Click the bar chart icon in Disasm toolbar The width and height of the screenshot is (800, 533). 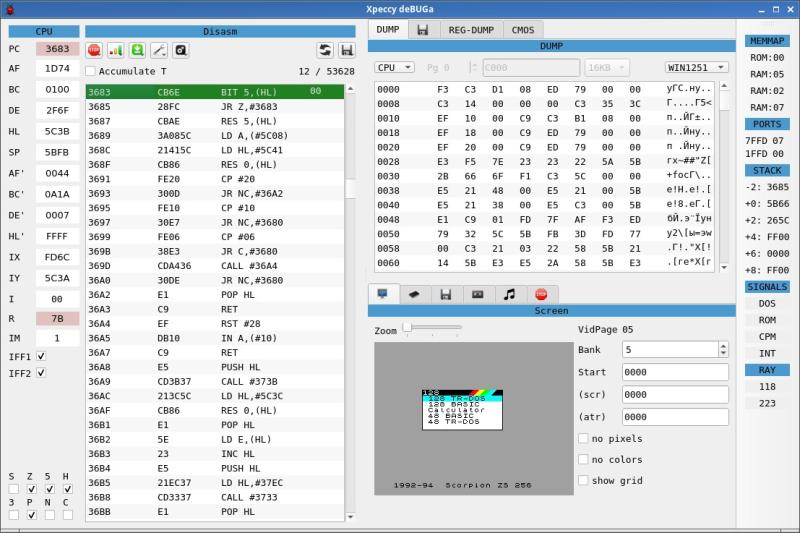click(116, 49)
